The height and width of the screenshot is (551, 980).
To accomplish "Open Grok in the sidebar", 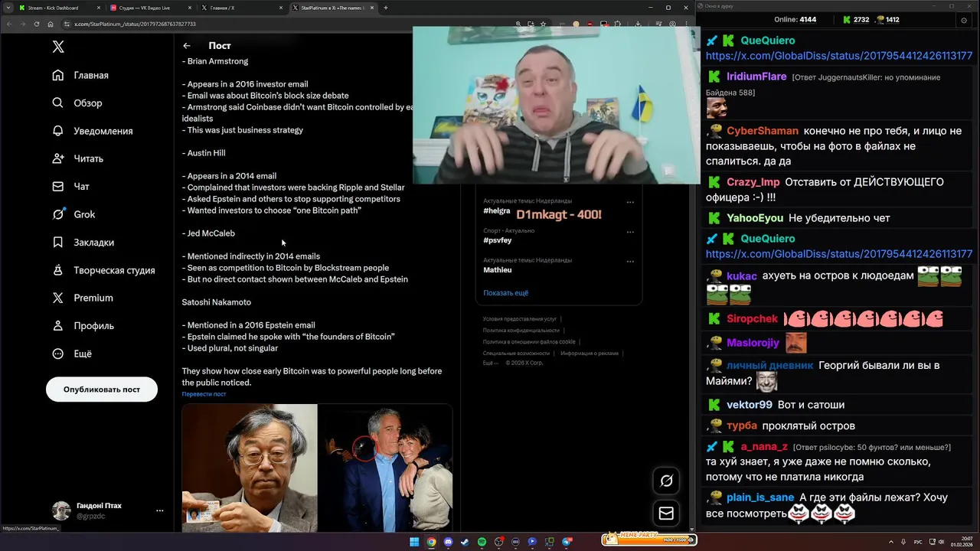I will click(x=75, y=214).
